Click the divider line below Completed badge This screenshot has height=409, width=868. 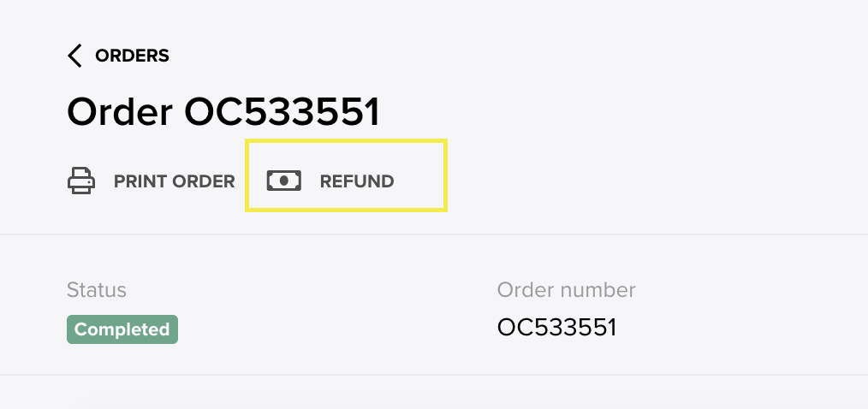coord(434,375)
